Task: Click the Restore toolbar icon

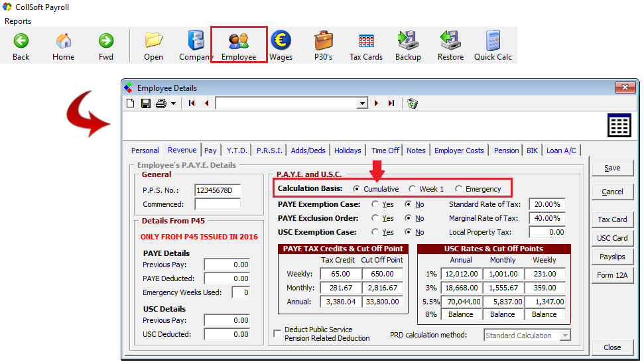Action: 450,41
